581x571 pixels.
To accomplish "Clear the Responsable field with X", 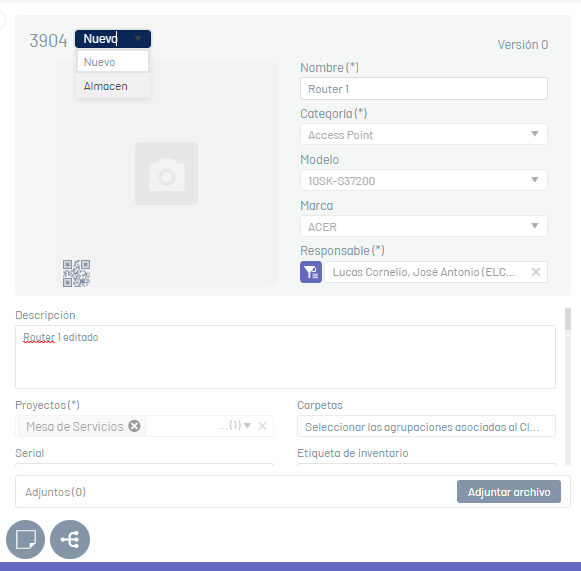I will [536, 272].
